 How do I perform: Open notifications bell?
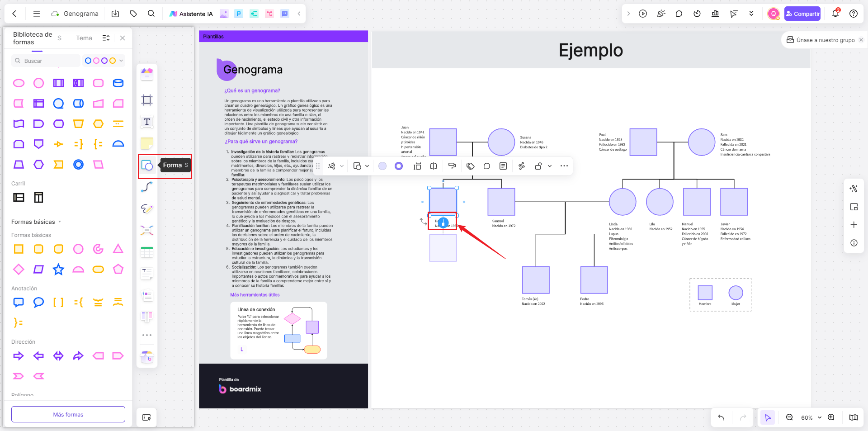(835, 14)
